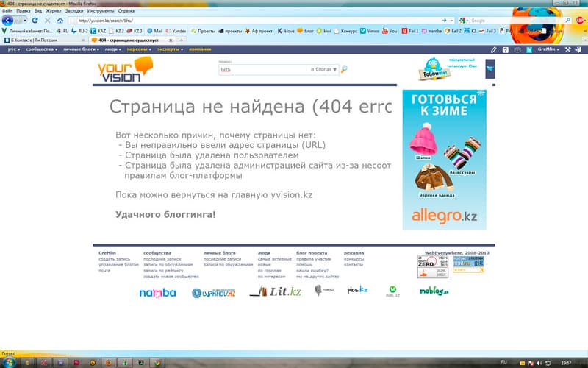Click the 'нашли ошибку?' footer link
The width and height of the screenshot is (588, 368).
pyautogui.click(x=312, y=271)
